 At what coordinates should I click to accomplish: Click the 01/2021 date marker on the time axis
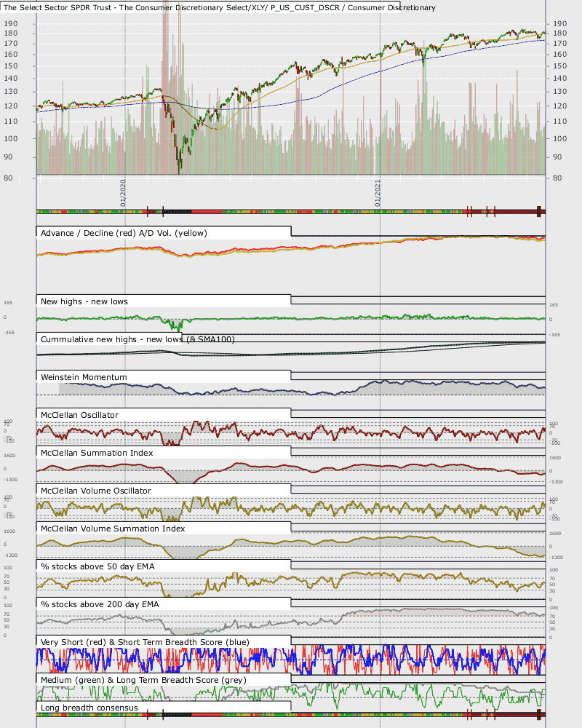378,193
